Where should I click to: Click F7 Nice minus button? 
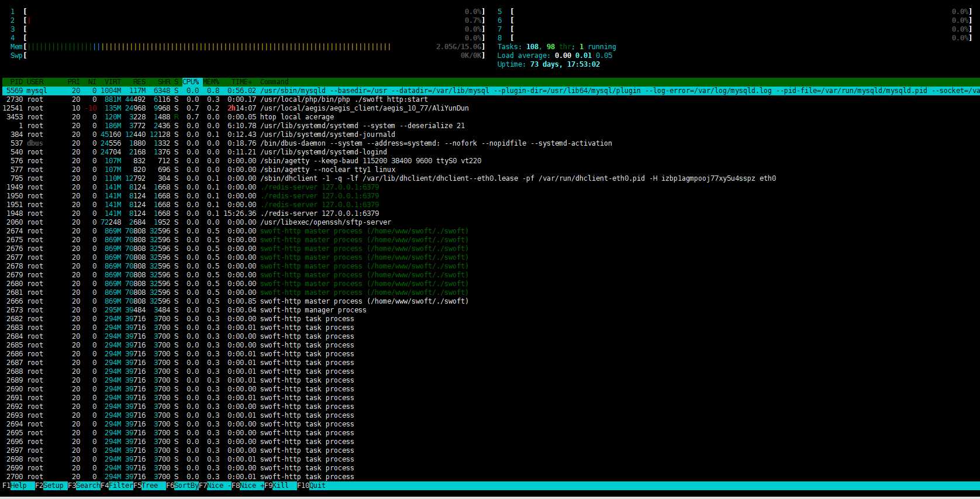pos(215,486)
